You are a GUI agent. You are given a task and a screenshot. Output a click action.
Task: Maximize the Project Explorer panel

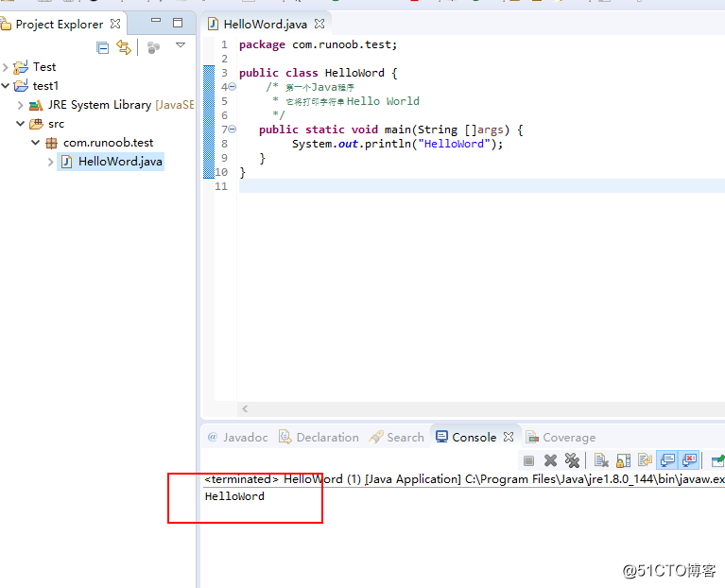(x=178, y=23)
